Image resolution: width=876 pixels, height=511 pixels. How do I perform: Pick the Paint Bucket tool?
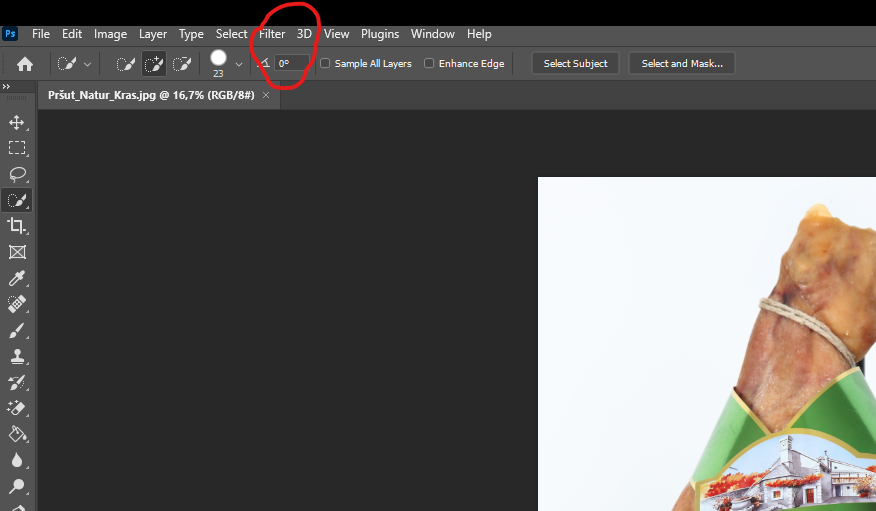tap(17, 434)
